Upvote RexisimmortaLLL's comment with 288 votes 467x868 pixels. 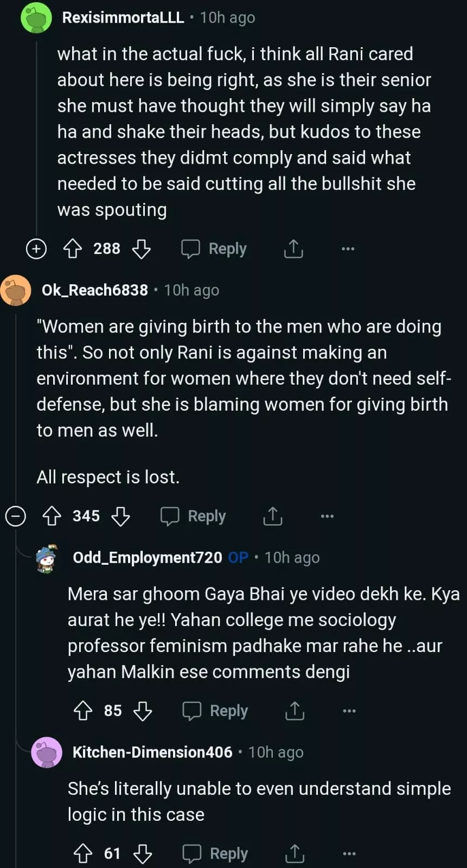[x=73, y=249]
